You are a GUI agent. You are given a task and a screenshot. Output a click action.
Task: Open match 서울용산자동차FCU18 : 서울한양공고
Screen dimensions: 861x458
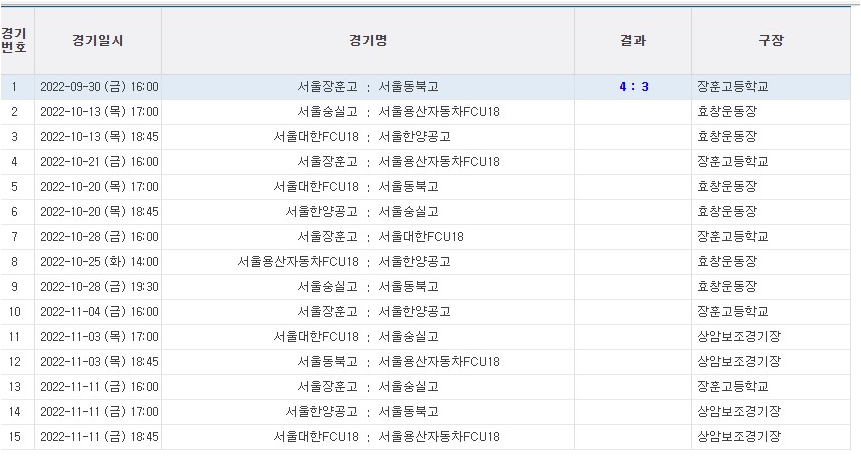point(344,262)
